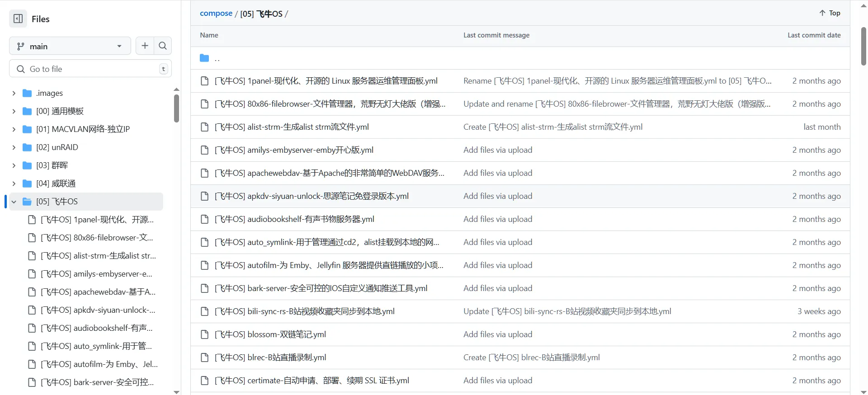868x395 pixels.
Task: Open audiobookshelf-有声书物服务器.yml file
Action: pos(294,219)
